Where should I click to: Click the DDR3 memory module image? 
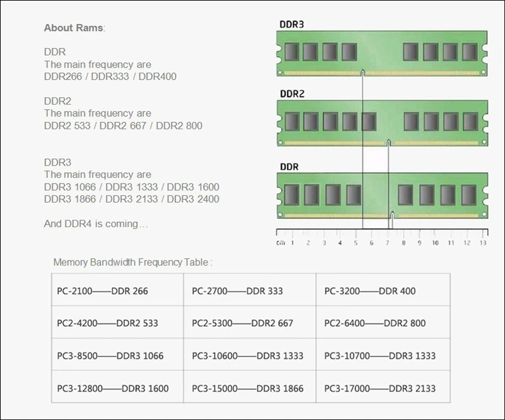[x=382, y=54]
